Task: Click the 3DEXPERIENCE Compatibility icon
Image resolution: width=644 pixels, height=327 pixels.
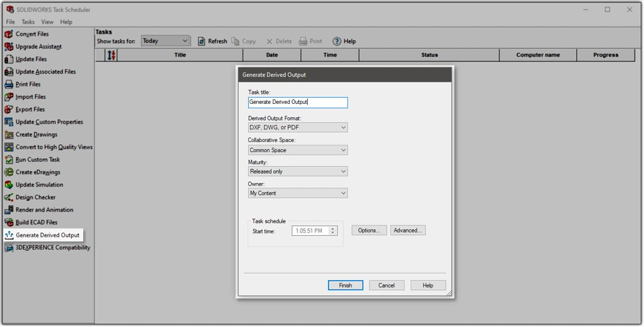Action: click(9, 247)
